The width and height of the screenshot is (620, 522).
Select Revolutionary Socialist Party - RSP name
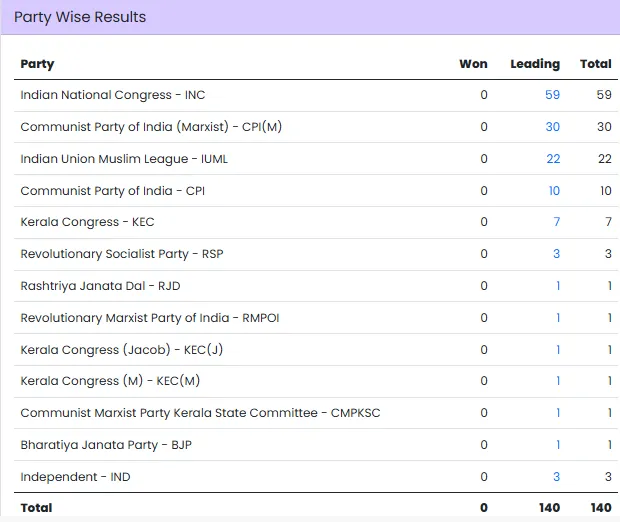(x=122, y=254)
